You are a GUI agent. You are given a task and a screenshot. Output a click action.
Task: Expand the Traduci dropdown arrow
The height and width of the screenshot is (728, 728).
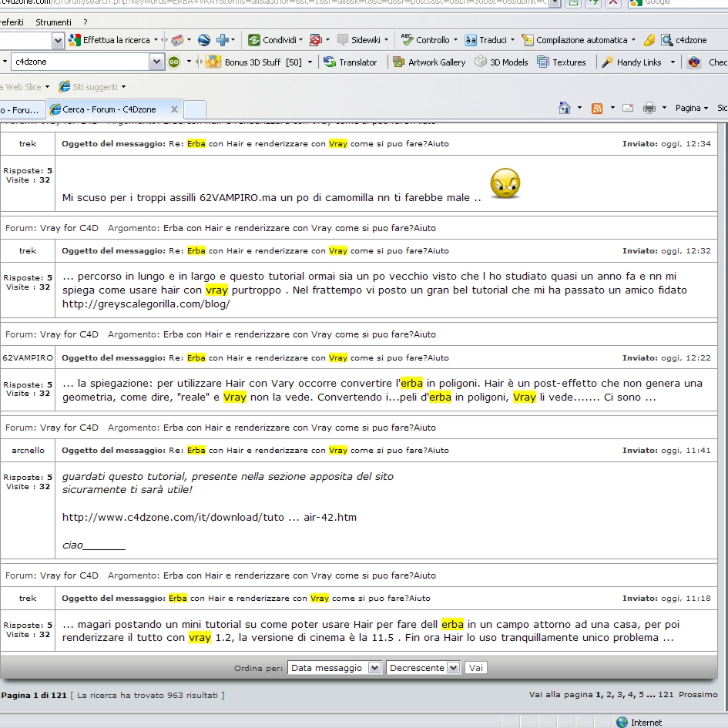tap(512, 40)
